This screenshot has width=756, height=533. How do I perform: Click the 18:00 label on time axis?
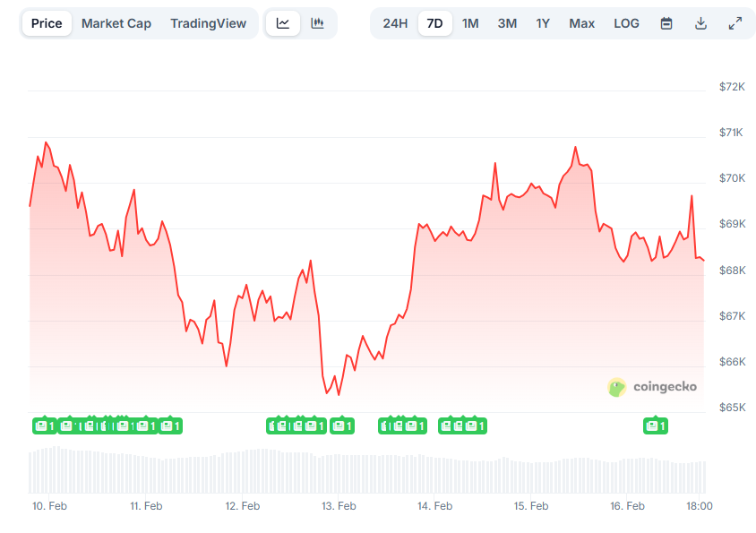699,506
